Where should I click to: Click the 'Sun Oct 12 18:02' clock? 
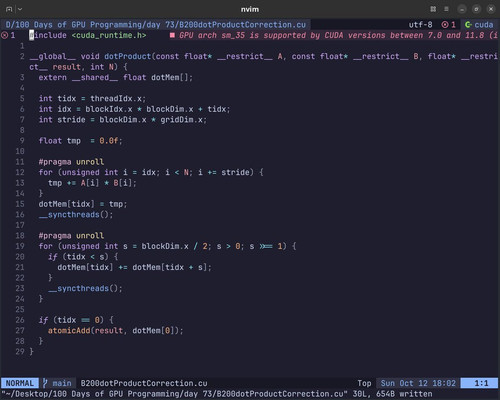coord(418,383)
